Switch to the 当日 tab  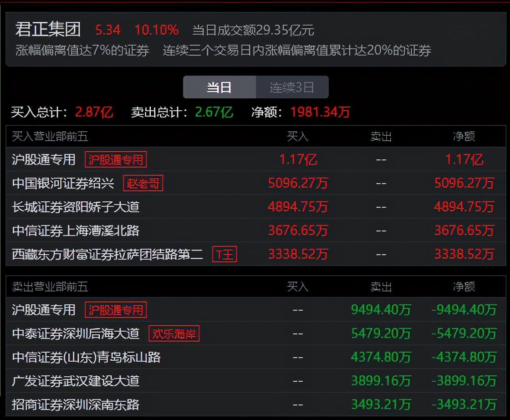pyautogui.click(x=219, y=87)
